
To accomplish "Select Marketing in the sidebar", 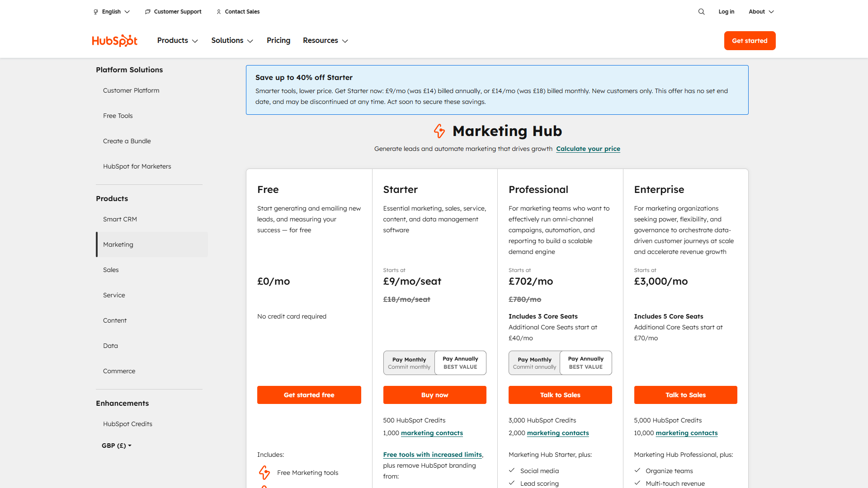I will 152,244.
